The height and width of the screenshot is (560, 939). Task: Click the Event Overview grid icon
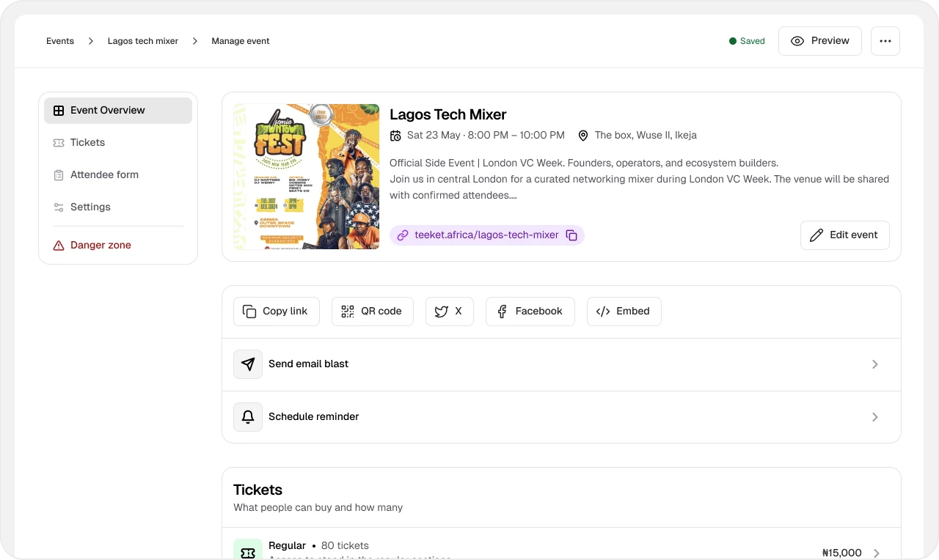click(59, 111)
